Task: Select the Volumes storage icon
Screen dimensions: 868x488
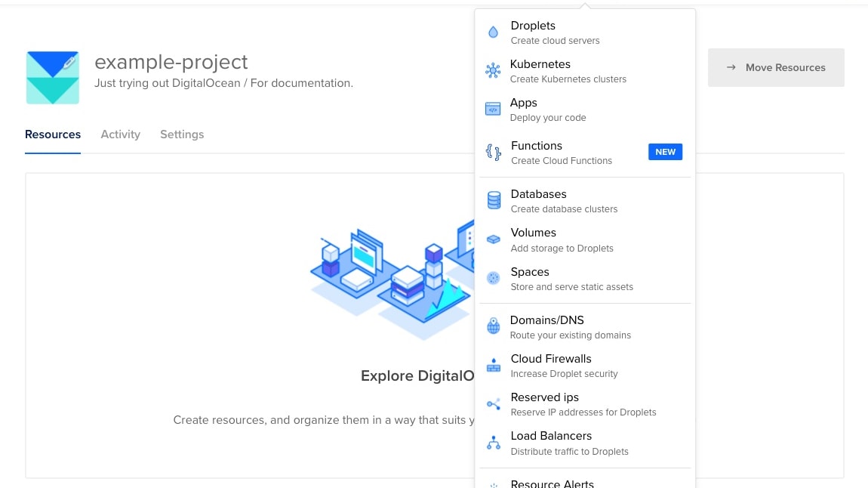Action: pyautogui.click(x=494, y=238)
